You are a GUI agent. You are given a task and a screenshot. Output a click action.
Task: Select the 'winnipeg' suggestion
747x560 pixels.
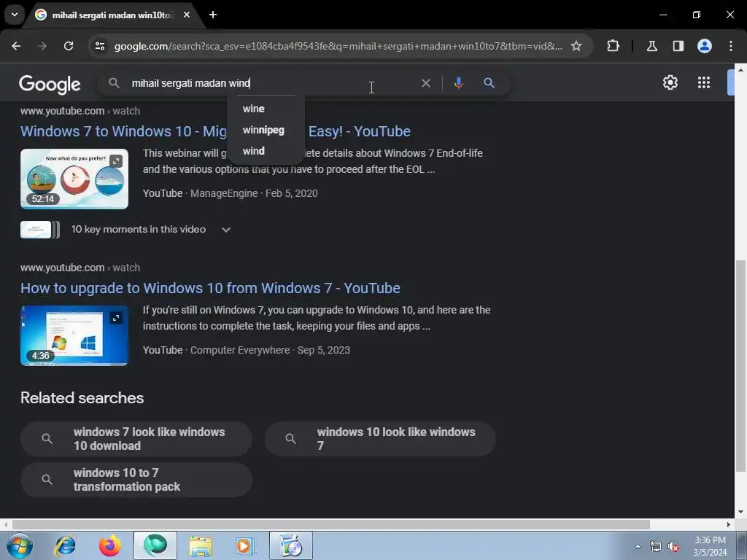tap(263, 130)
